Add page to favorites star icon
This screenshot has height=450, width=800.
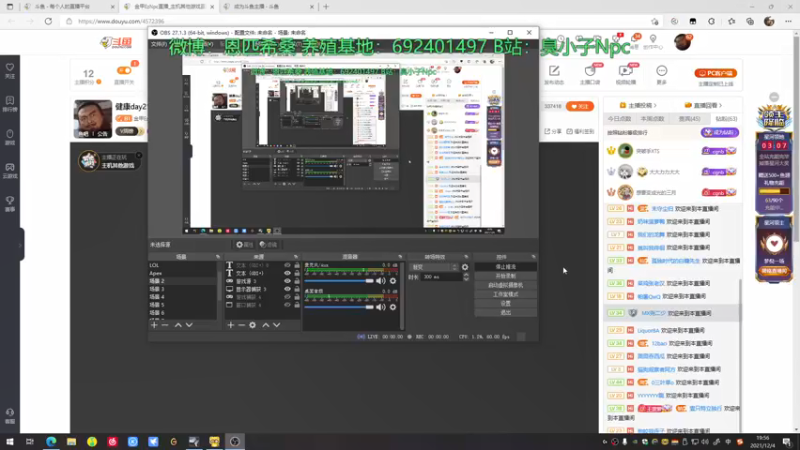point(655,21)
